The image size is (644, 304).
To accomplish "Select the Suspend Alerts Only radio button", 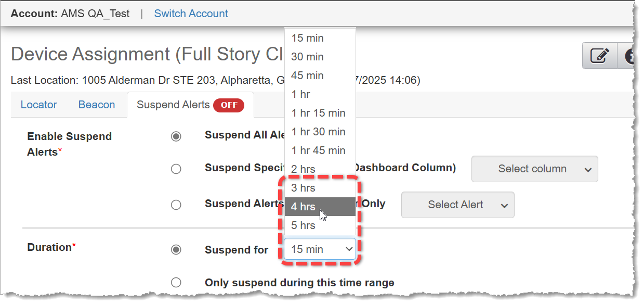I will 176,205.
